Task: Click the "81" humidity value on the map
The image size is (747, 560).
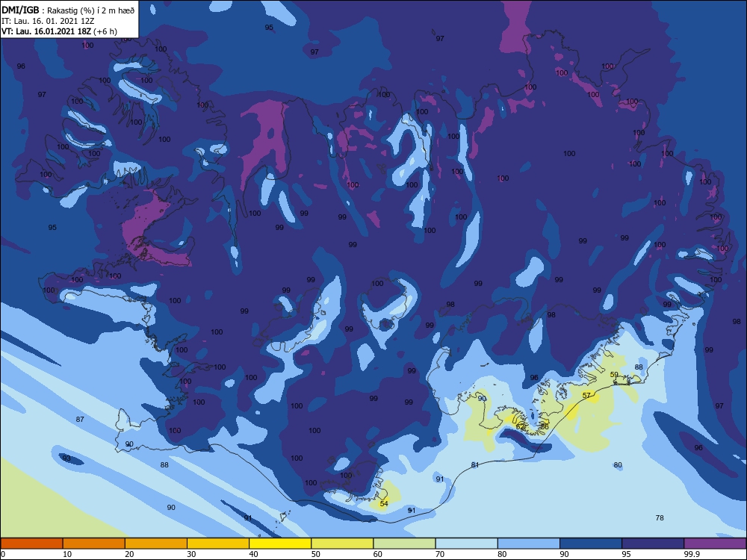Action: 475,464
